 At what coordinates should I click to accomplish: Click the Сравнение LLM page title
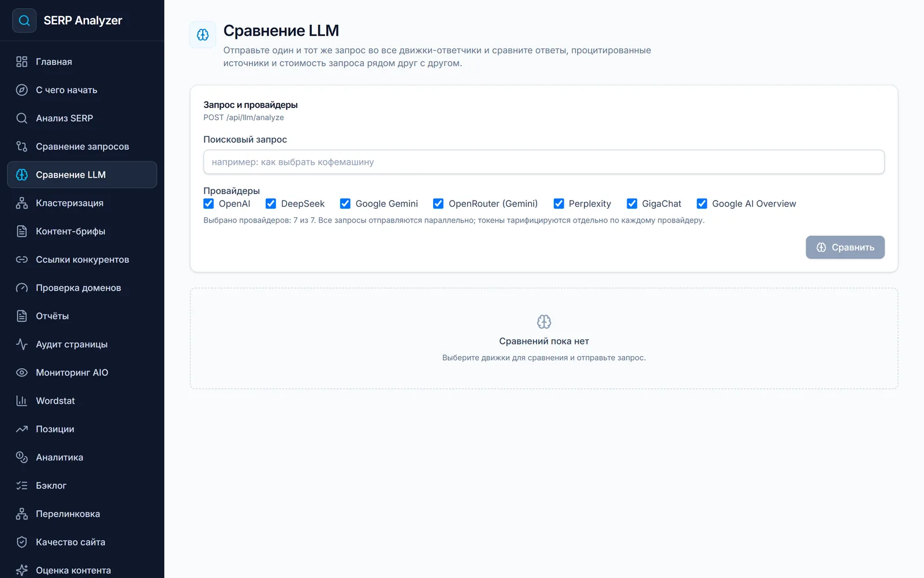coord(281,31)
